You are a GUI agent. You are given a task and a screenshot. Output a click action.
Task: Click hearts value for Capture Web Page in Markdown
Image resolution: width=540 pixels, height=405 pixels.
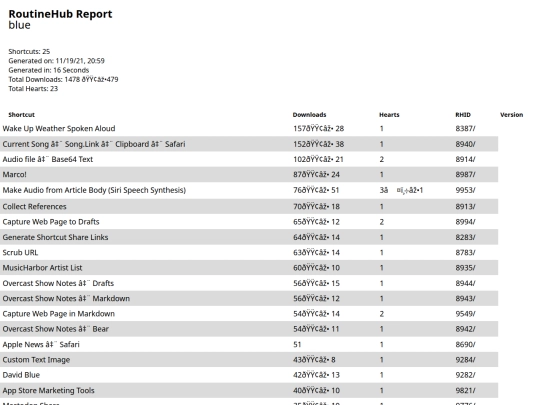point(382,314)
